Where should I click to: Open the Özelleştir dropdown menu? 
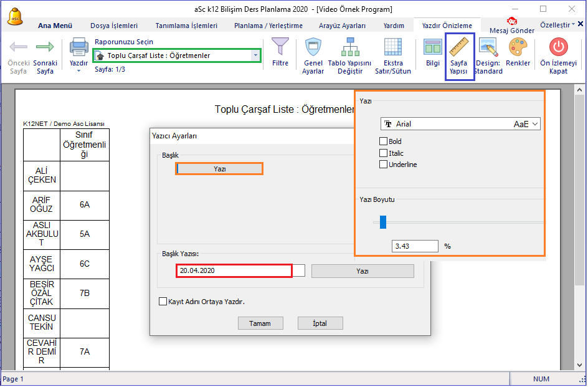point(557,25)
